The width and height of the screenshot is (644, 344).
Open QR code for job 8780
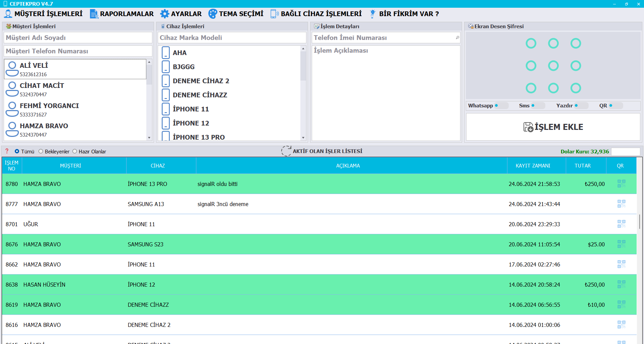pos(621,184)
